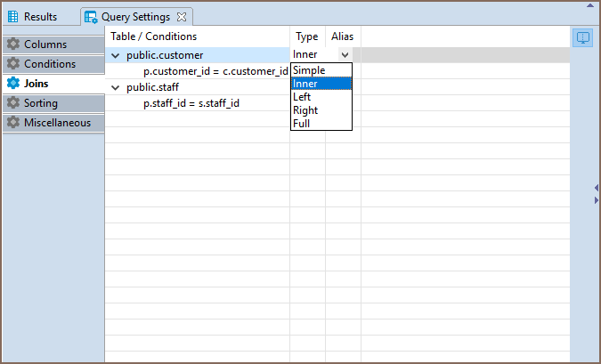601x364 pixels.
Task: Choose Left from the join type list
Action: (302, 97)
